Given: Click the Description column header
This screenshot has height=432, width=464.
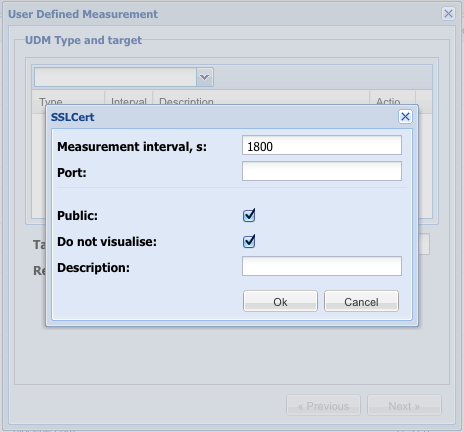Looking at the screenshot, I should coord(261,99).
